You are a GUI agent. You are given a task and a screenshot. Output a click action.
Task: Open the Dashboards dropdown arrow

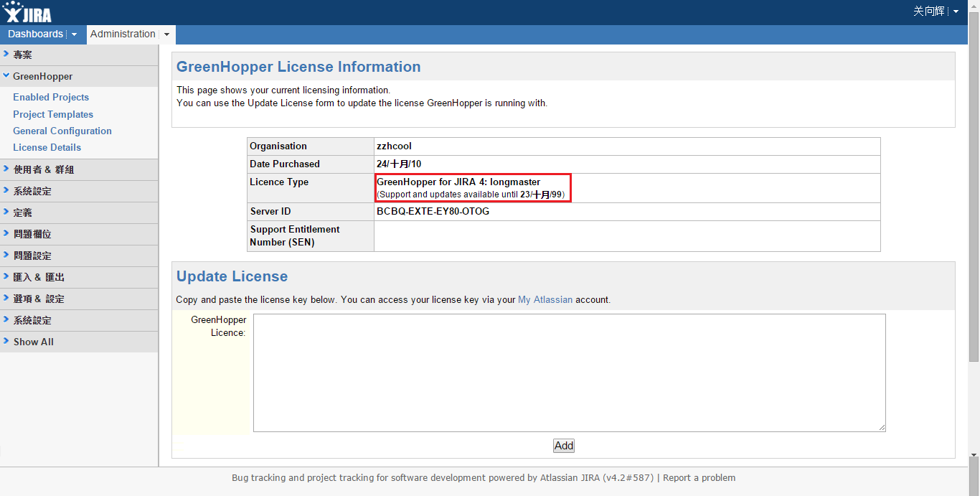(x=74, y=34)
